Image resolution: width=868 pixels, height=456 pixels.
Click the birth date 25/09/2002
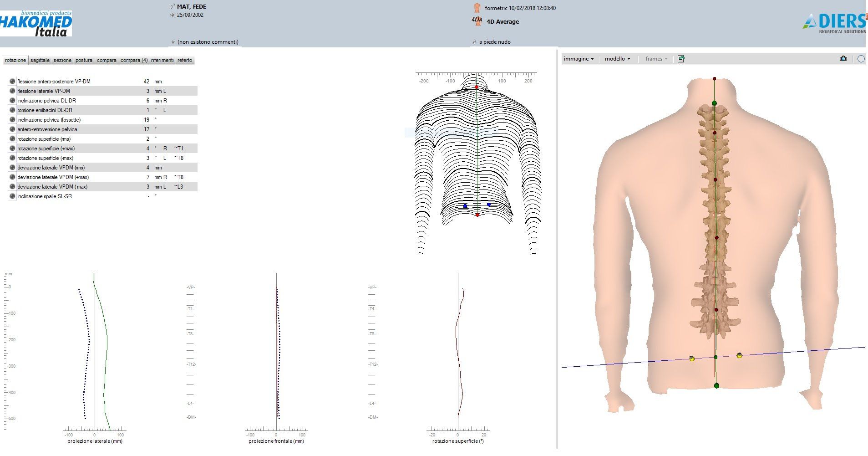point(190,15)
